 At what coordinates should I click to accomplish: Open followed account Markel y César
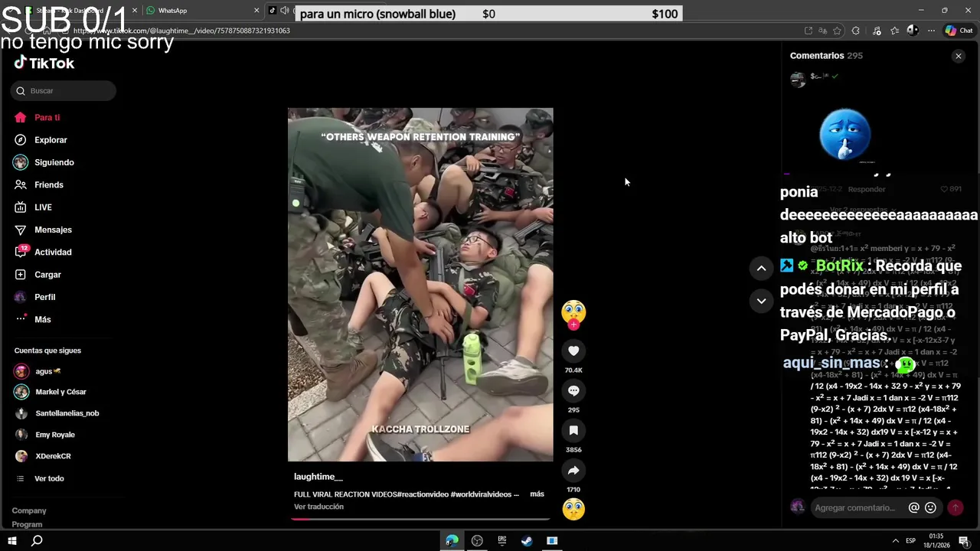pyautogui.click(x=51, y=392)
